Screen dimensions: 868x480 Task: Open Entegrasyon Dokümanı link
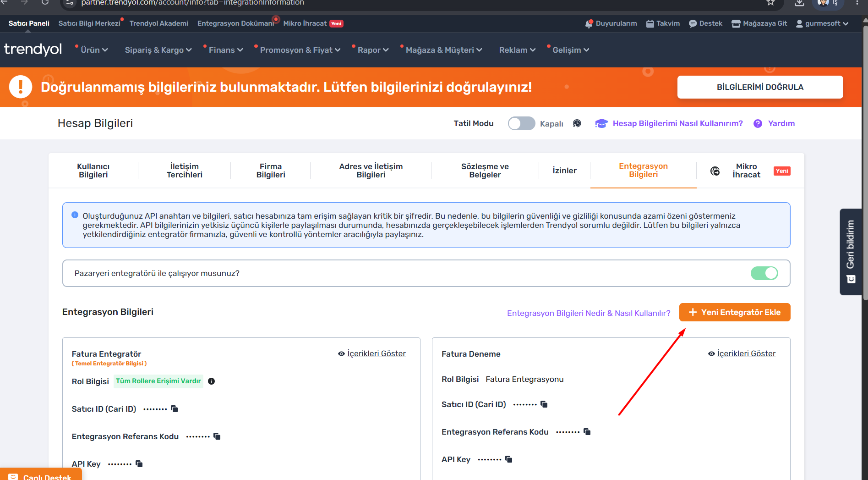tap(236, 23)
